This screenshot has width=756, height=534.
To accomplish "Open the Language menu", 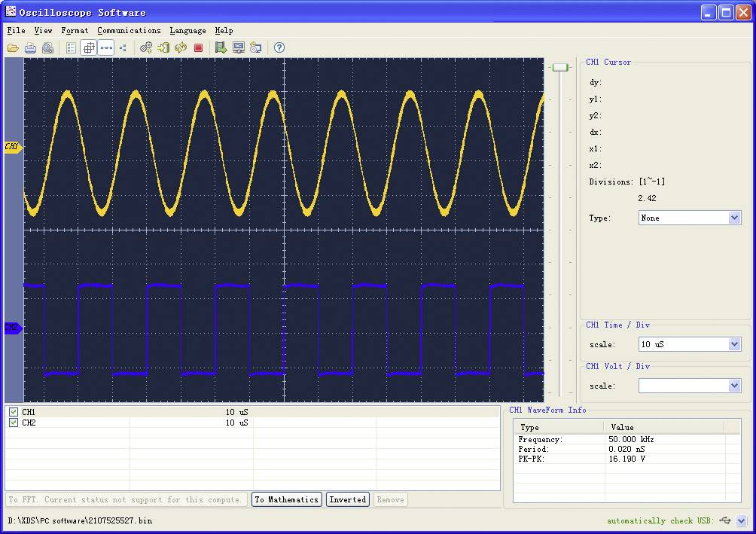I will pos(187,31).
